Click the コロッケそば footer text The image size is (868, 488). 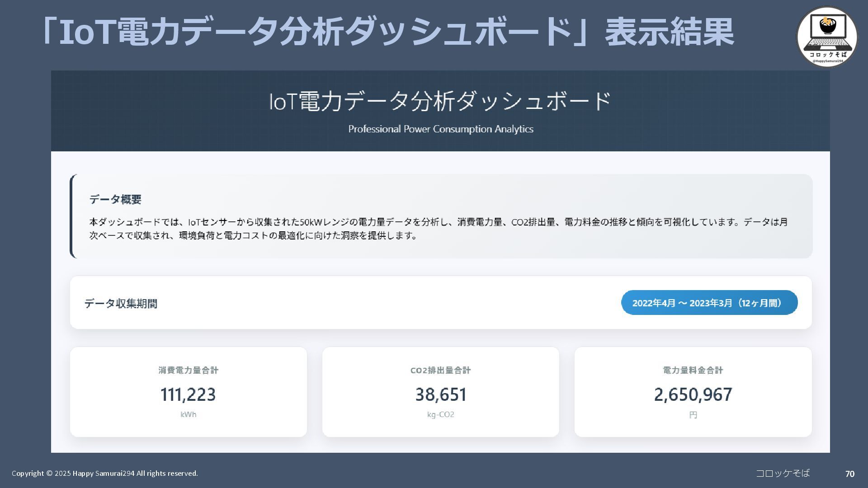[783, 473]
